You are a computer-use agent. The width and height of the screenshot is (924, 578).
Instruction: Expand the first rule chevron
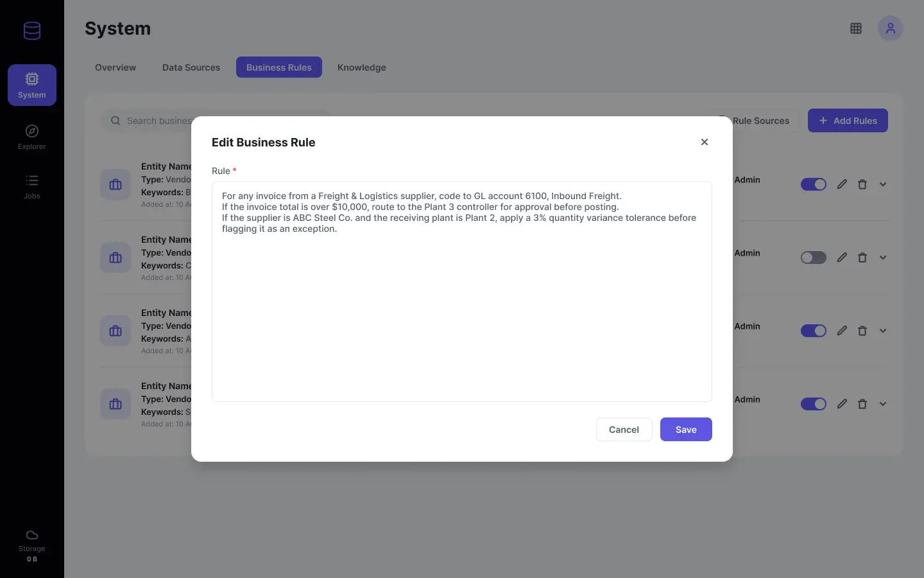point(883,184)
